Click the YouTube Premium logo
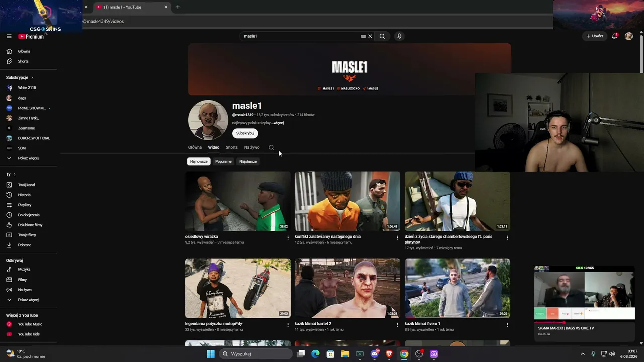 pyautogui.click(x=31, y=36)
